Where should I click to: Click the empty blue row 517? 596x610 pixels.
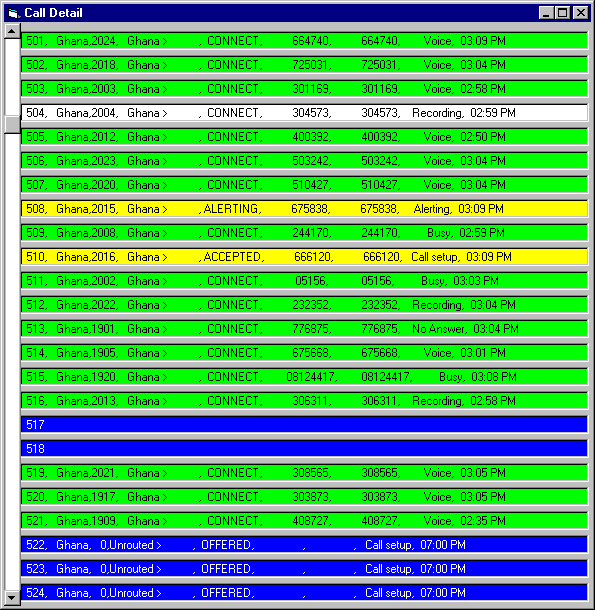pos(304,424)
